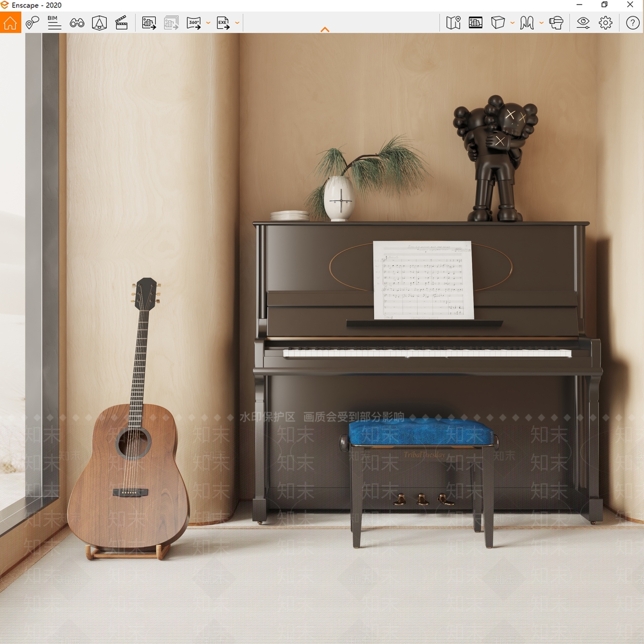Restore down the Enscape window
This screenshot has height=644, width=644.
pos(605,5)
